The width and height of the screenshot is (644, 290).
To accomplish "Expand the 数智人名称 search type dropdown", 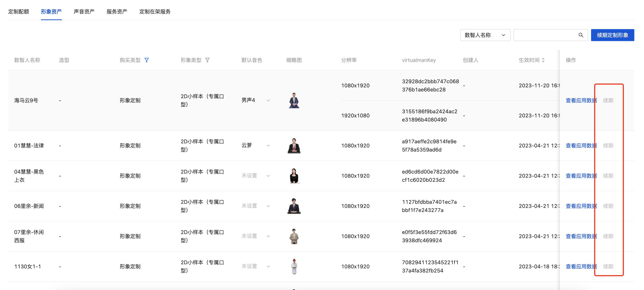I will [485, 35].
